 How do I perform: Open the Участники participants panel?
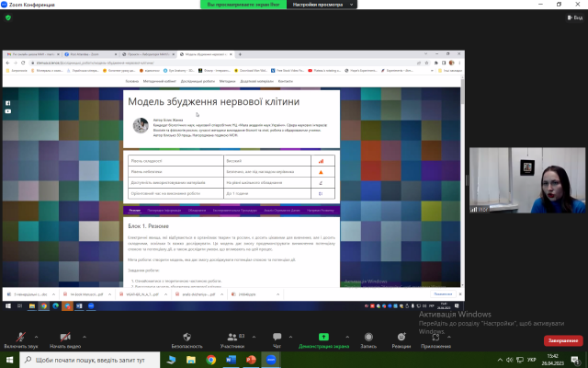tap(232, 340)
